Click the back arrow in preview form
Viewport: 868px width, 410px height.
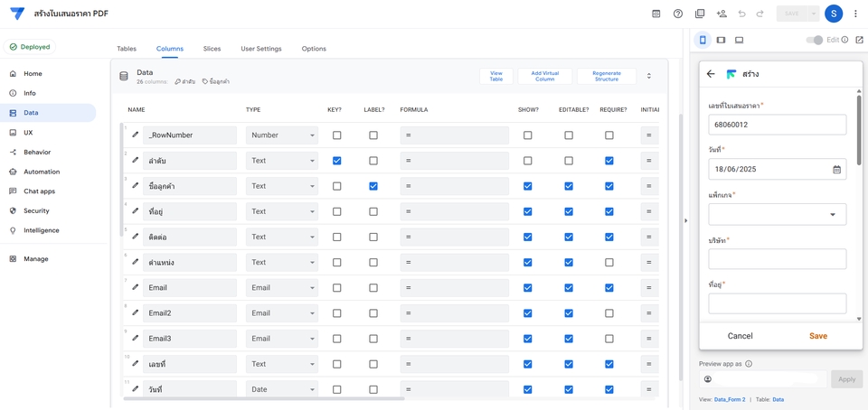(711, 74)
